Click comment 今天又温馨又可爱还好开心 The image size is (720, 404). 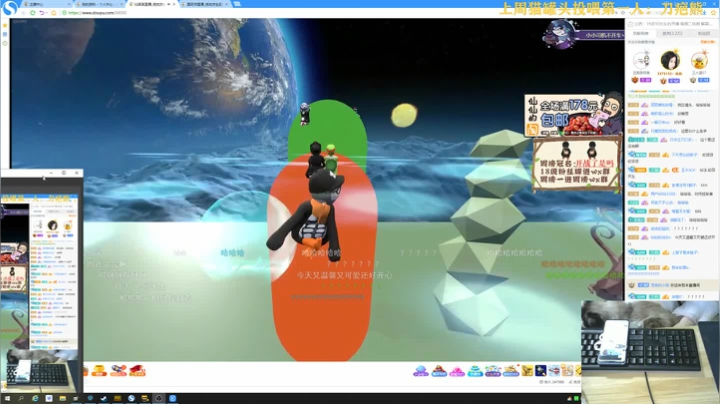(344, 275)
